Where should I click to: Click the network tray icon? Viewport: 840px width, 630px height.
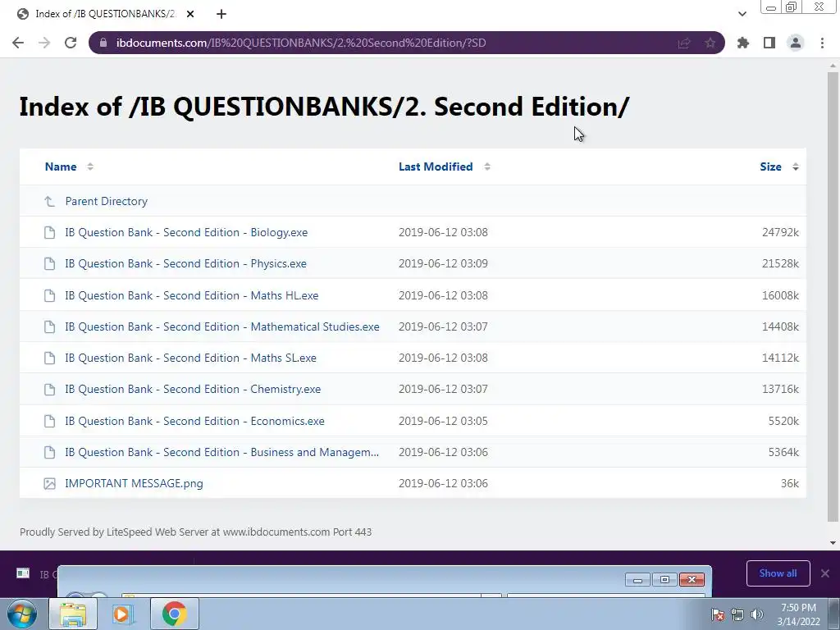(x=737, y=614)
